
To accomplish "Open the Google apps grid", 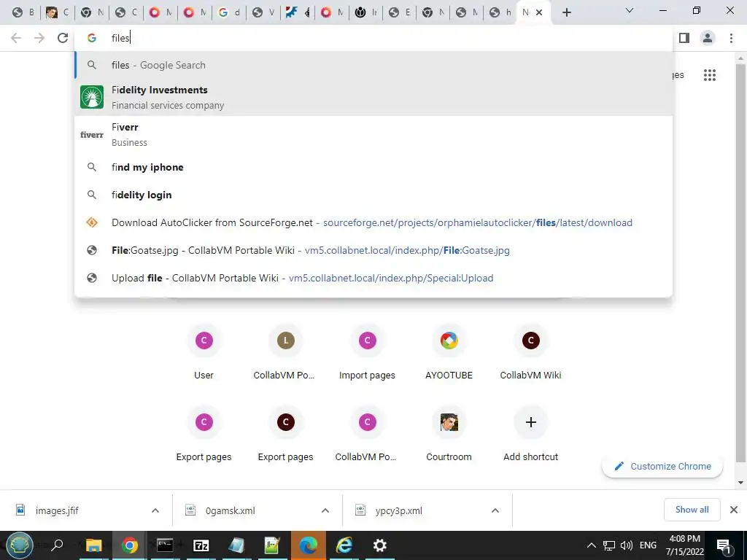I will pos(709,75).
